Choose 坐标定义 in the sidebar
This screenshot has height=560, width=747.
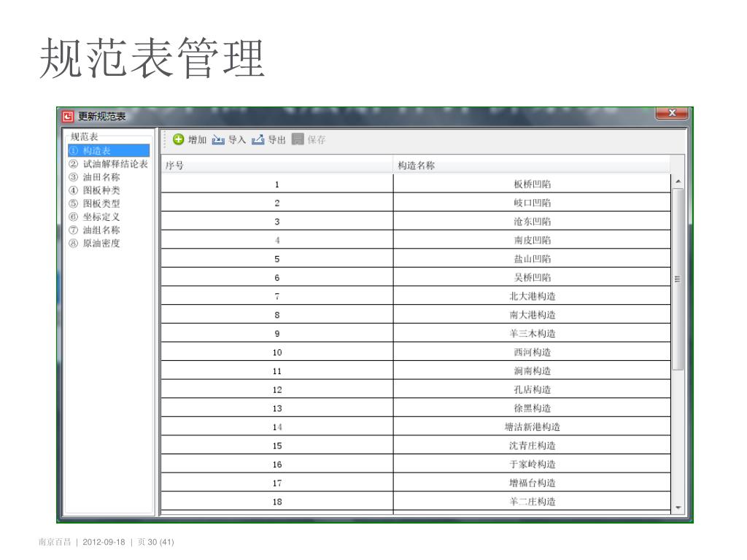coord(95,217)
